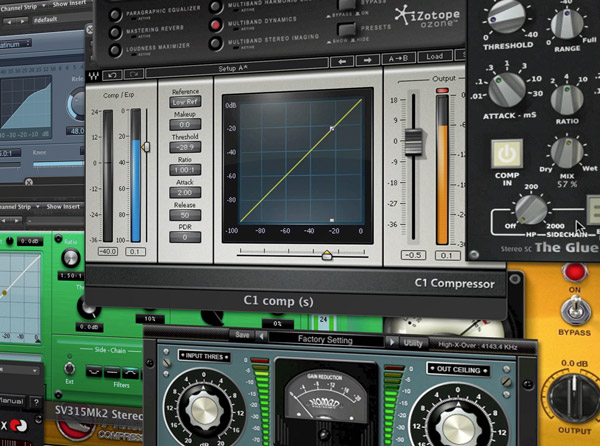Click the 1.50:1 ratio value on SV315Mk2
The image size is (600, 446).
pos(71,275)
